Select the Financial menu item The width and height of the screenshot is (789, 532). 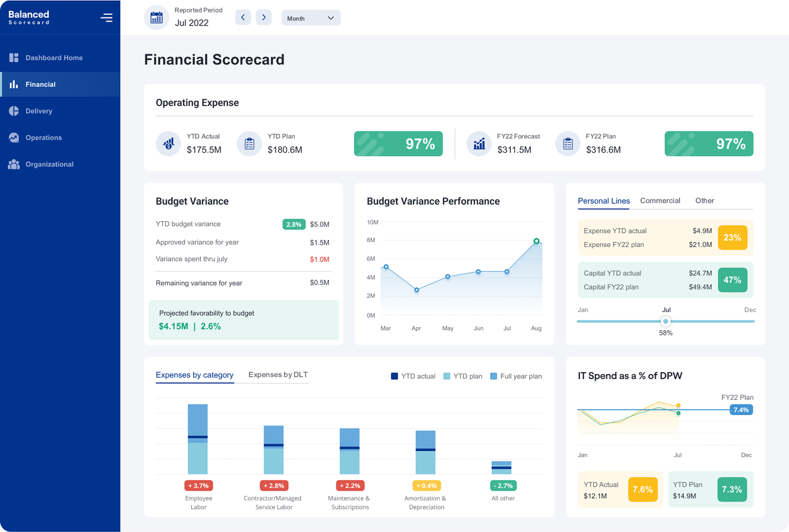(x=40, y=84)
